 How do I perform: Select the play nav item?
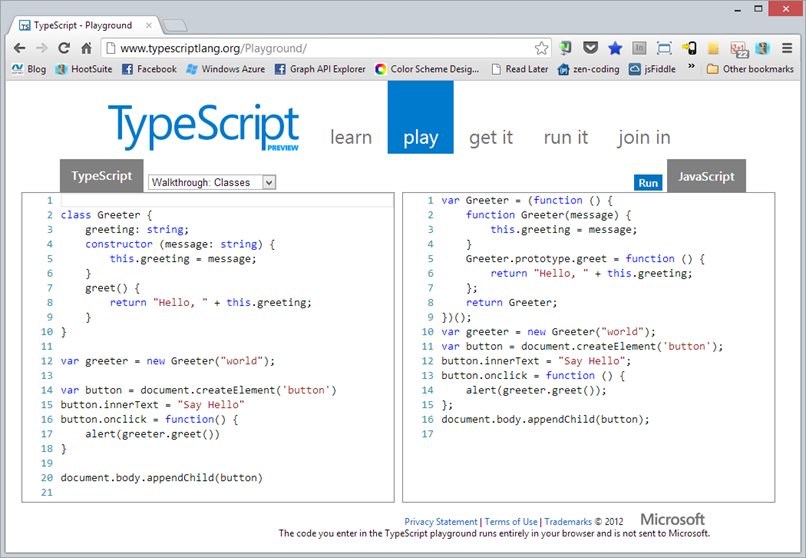point(420,117)
